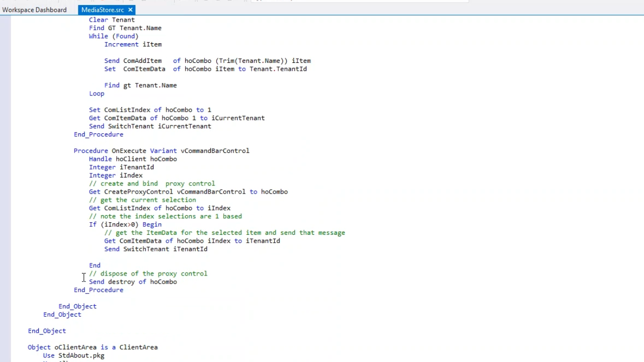The image size is (644, 362).
Task: Click the 'Loop' keyword
Action: tap(97, 94)
